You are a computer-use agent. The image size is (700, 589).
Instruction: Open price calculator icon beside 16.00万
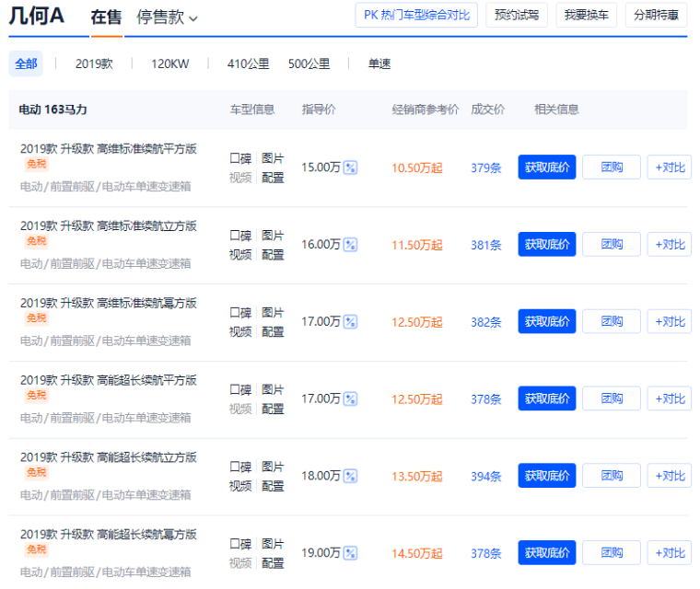coord(350,245)
